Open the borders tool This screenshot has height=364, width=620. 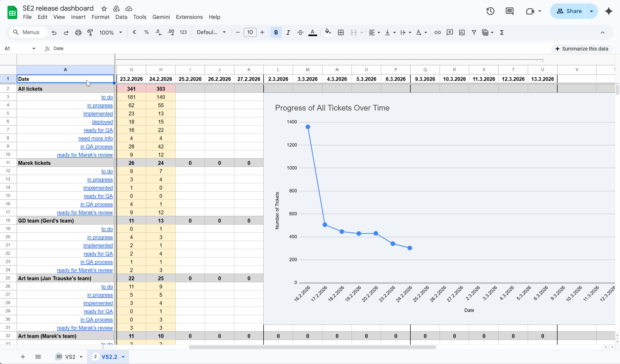coord(340,32)
